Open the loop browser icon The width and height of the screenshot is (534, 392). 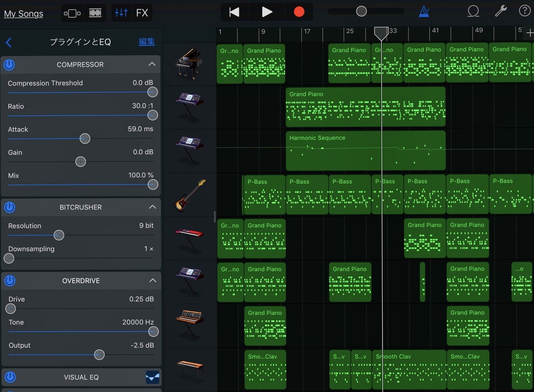pyautogui.click(x=473, y=12)
